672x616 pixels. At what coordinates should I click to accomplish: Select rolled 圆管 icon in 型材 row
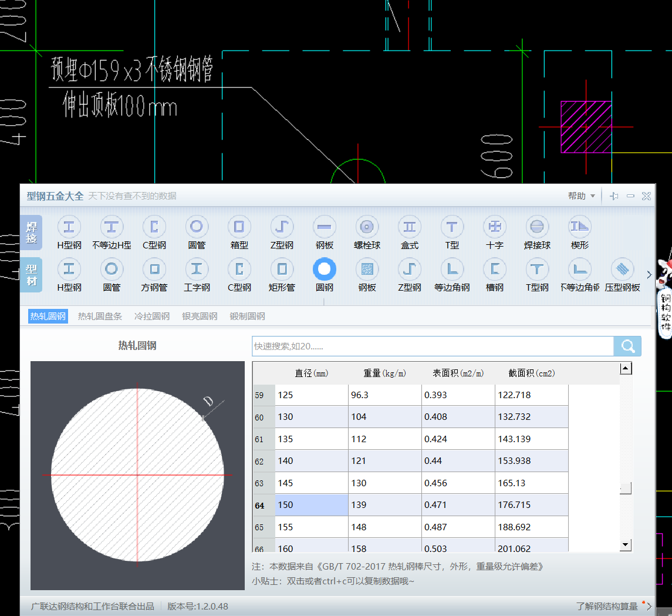click(112, 269)
